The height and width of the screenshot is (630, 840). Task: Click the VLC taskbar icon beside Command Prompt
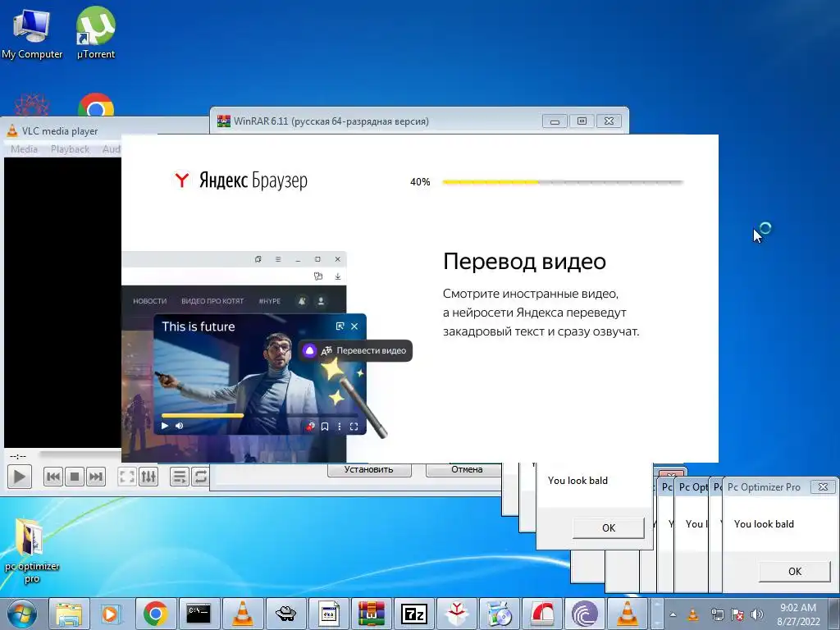click(x=242, y=614)
